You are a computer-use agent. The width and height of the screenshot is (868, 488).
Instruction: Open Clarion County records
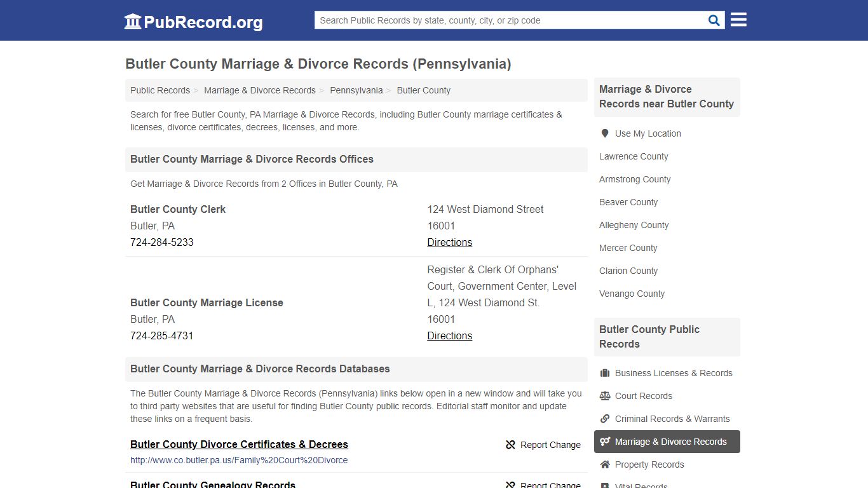[628, 271]
